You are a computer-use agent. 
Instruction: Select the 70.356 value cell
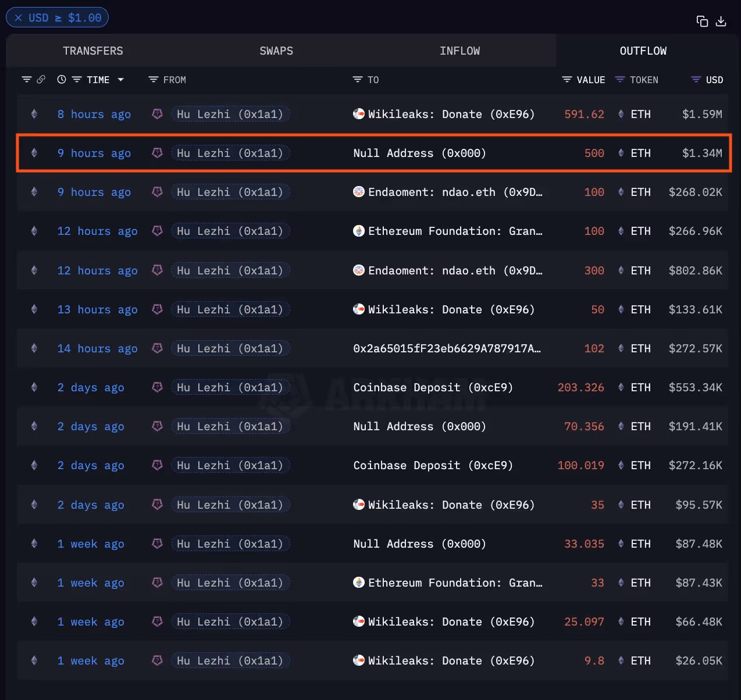tap(584, 427)
